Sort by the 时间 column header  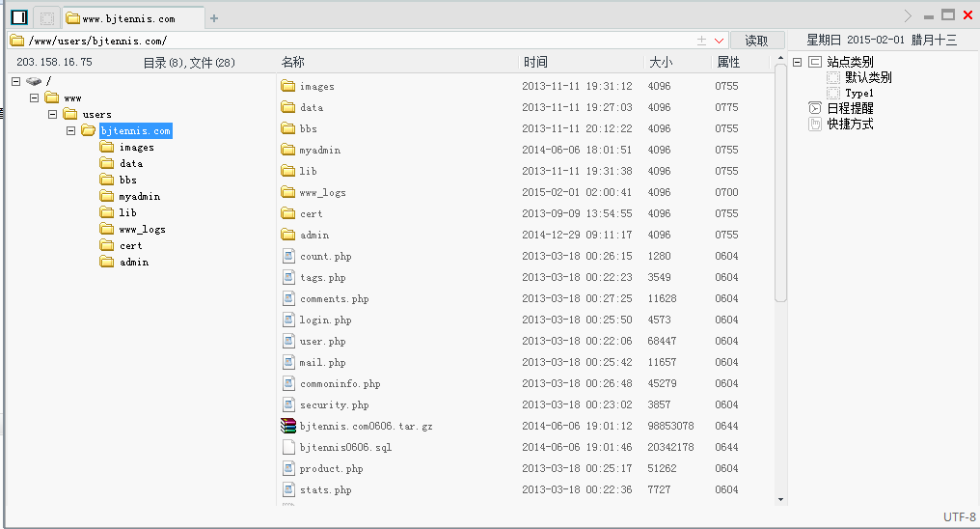click(535, 62)
